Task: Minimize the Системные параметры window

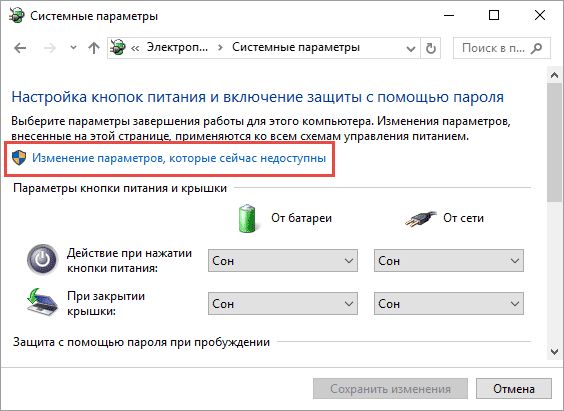Action: coord(449,15)
